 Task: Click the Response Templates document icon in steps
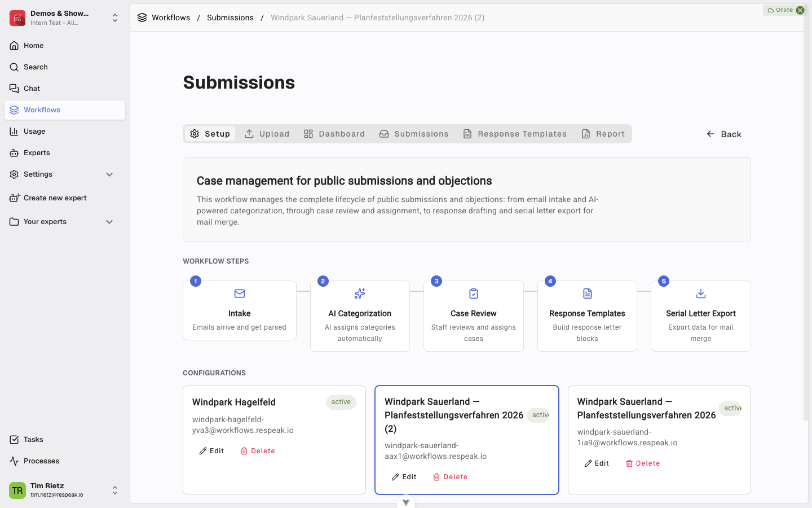click(588, 294)
